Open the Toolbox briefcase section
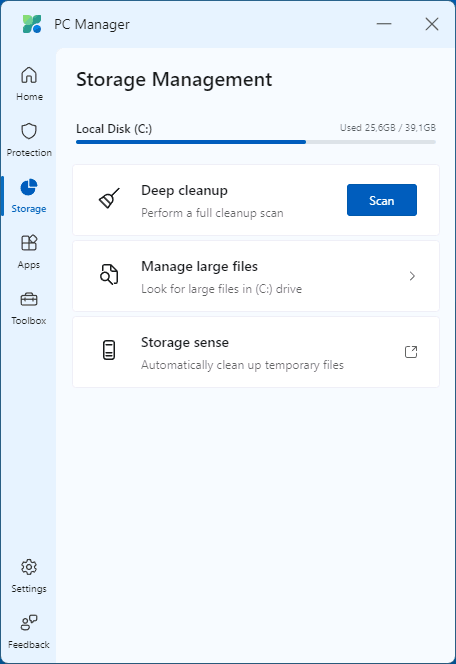The width and height of the screenshot is (456, 664). point(29,308)
